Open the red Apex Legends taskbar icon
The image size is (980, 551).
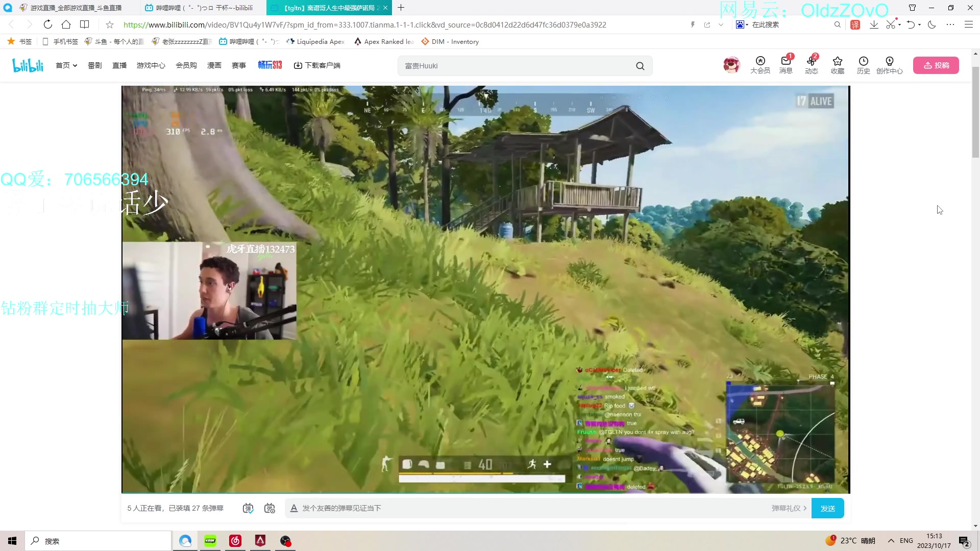(260, 541)
